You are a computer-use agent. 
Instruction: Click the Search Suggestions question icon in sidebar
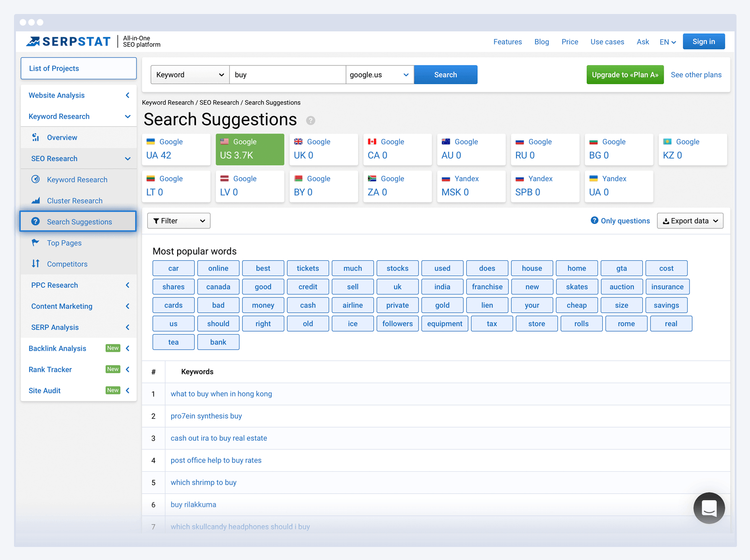(x=36, y=222)
